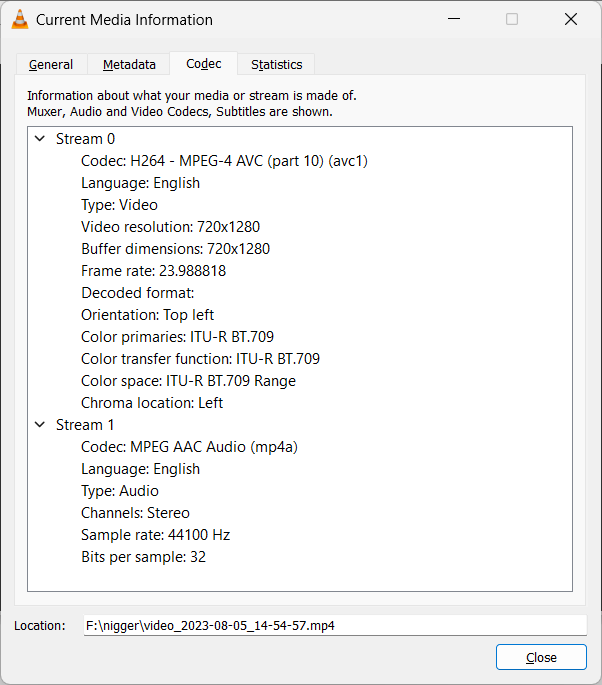The height and width of the screenshot is (685, 602).
Task: Click the Color transfer function row
Action: point(200,359)
